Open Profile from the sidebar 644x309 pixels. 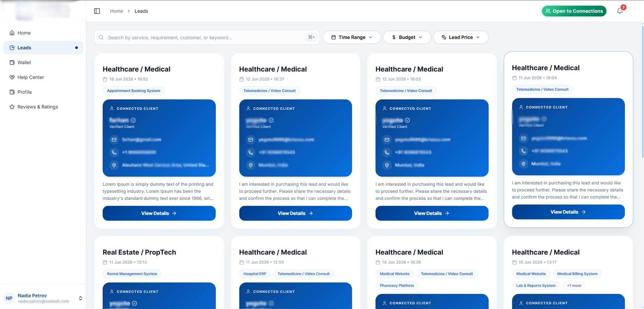pos(43,92)
